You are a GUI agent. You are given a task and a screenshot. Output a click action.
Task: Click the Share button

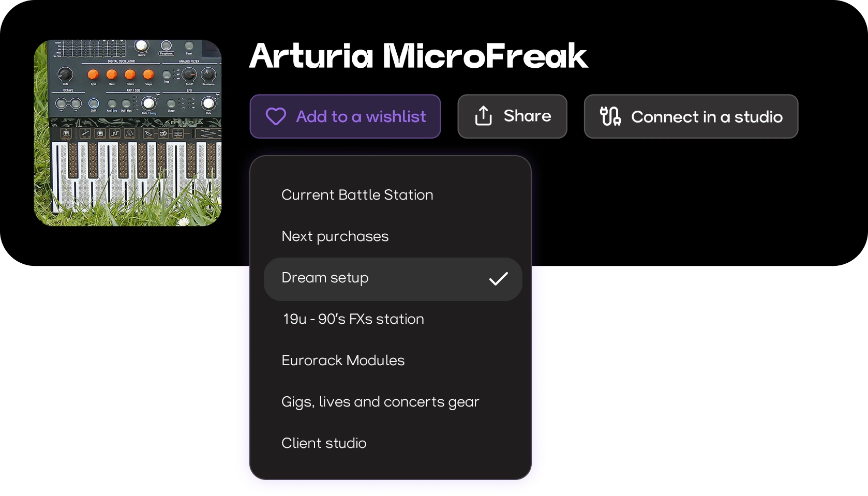[512, 116]
